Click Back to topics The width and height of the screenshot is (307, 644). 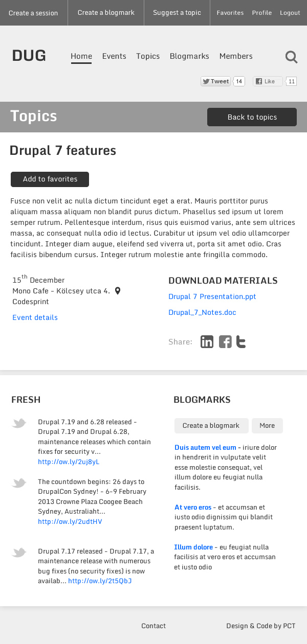point(252,117)
